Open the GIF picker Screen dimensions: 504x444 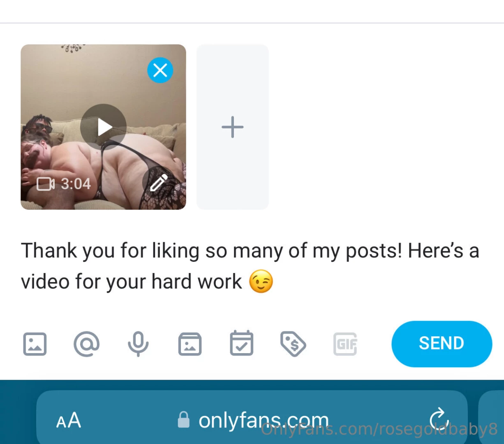(345, 344)
